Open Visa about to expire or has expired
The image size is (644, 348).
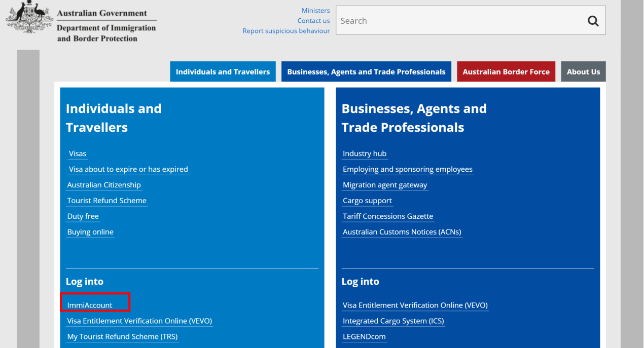click(128, 169)
